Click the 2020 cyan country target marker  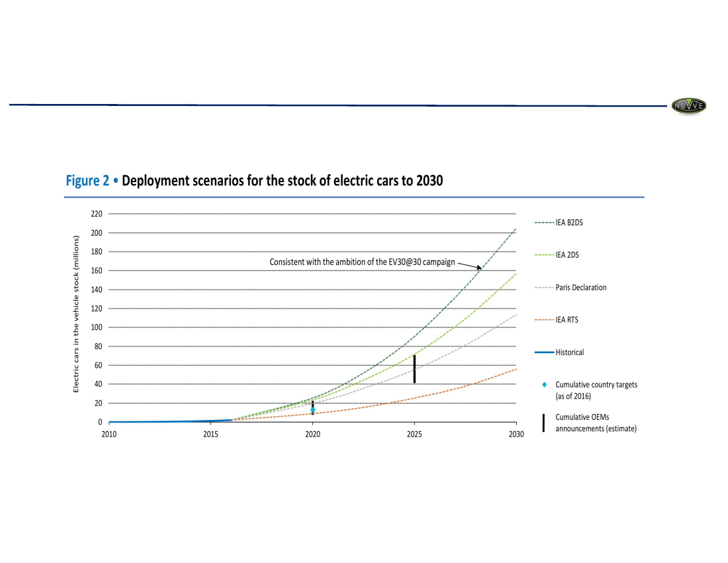312,410
